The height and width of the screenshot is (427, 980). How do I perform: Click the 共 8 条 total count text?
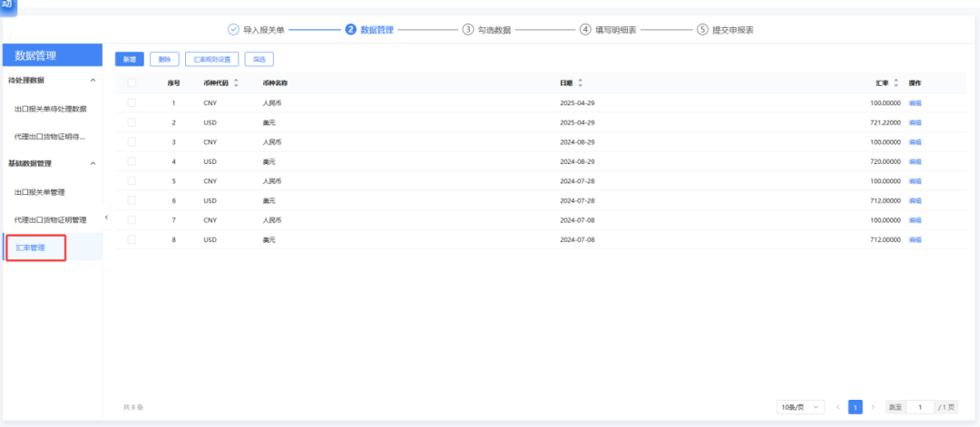click(133, 407)
